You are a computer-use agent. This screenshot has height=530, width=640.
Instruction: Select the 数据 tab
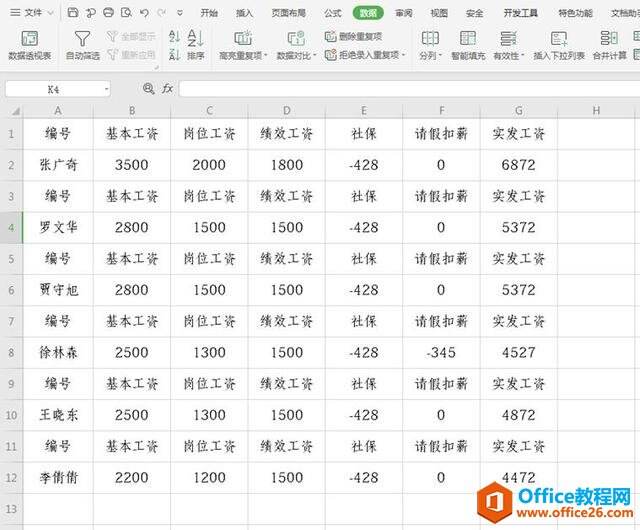(368, 13)
